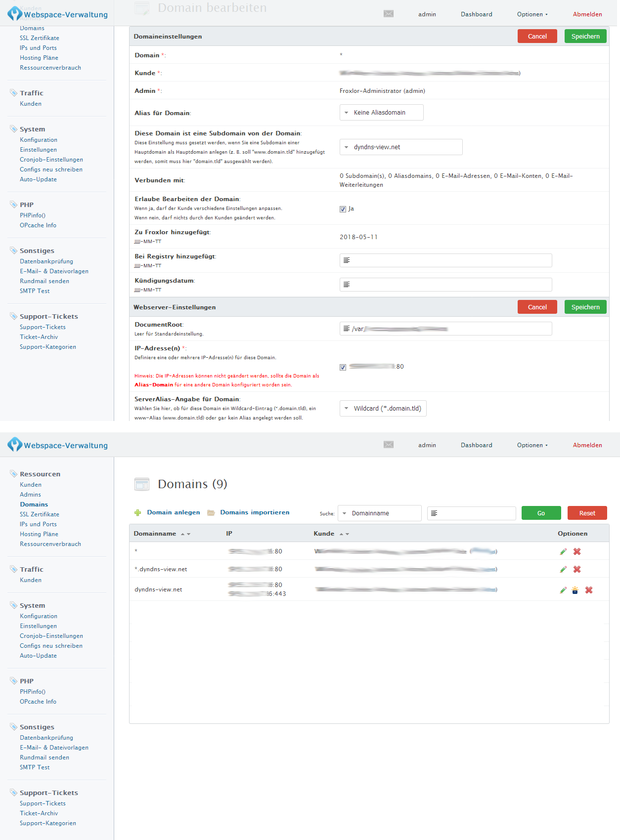Open the Wildcard (*.domain.tld) ServerAlias dropdown
The height and width of the screenshot is (840, 620).
point(383,409)
